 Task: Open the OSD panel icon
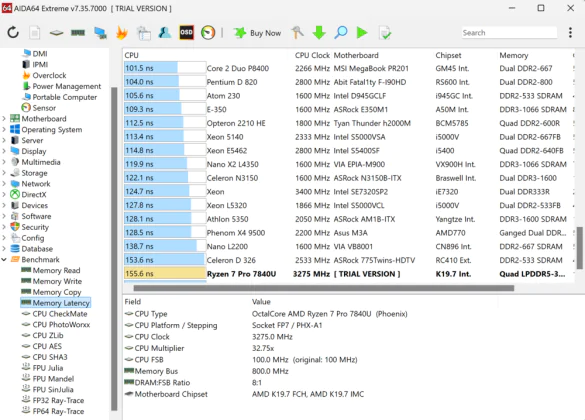pos(186,33)
